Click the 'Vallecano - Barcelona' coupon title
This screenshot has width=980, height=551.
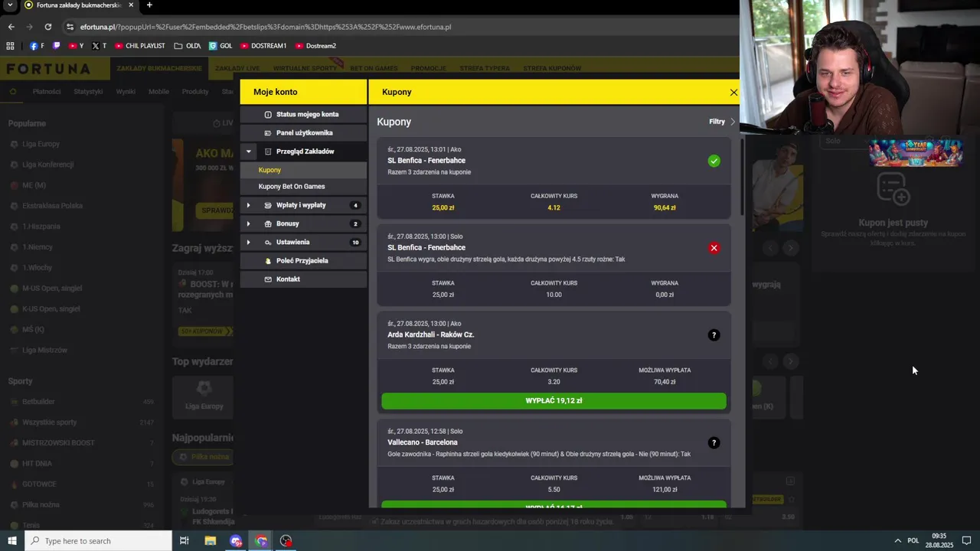(423, 442)
